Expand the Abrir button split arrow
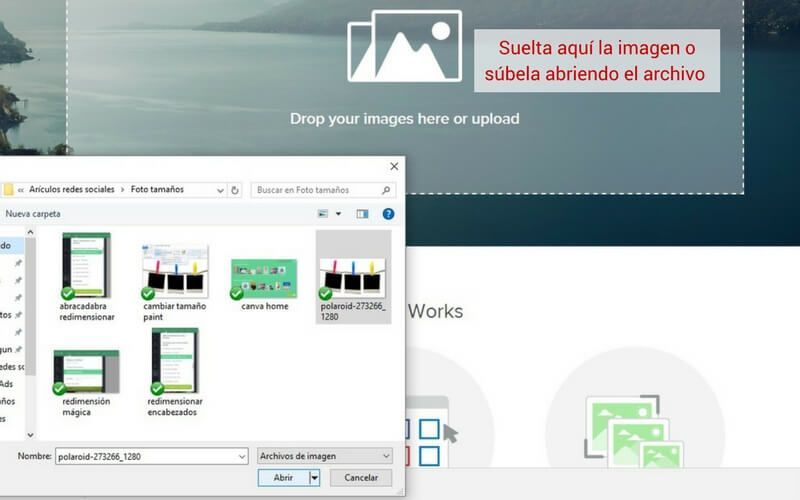 [x=314, y=478]
